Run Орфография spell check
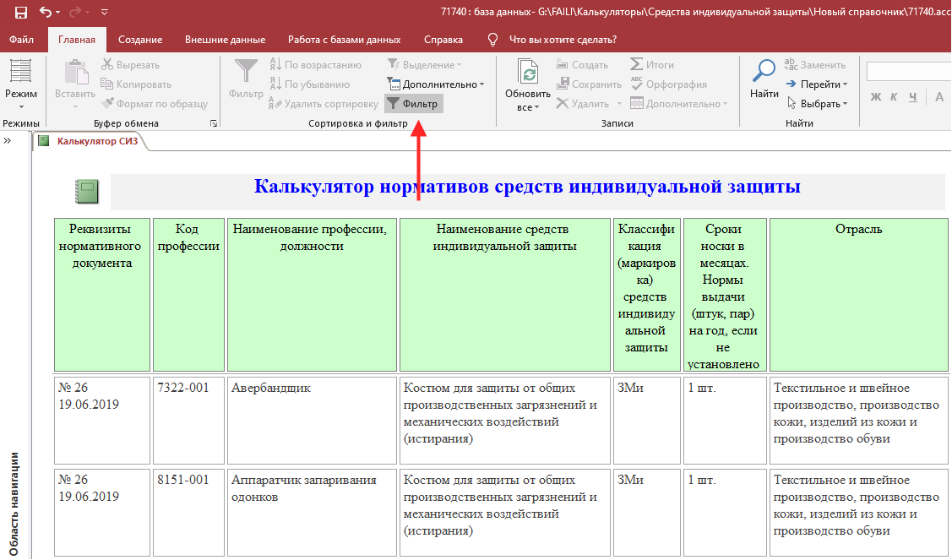Image resolution: width=952 pixels, height=560 pixels. pos(668,84)
